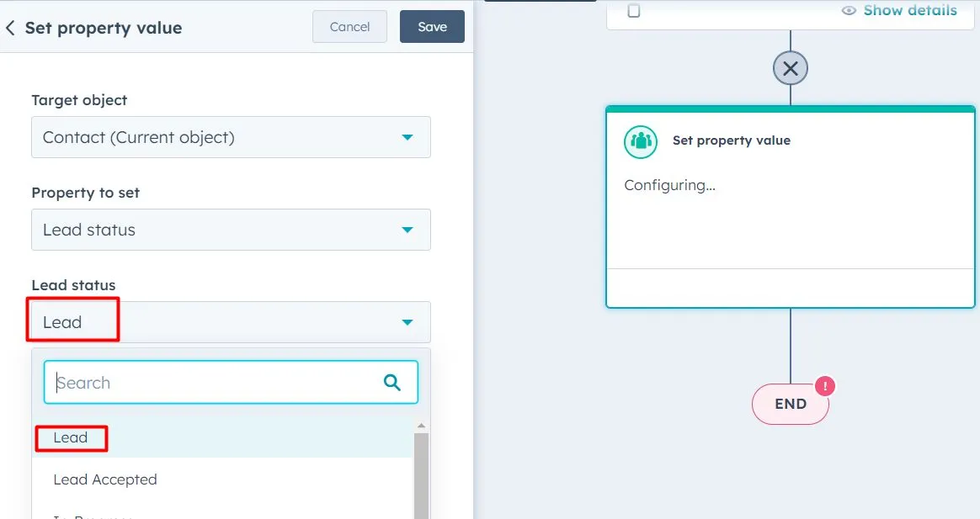Click the X circle on the connector
Screen dimensions: 980x519
pos(791,68)
